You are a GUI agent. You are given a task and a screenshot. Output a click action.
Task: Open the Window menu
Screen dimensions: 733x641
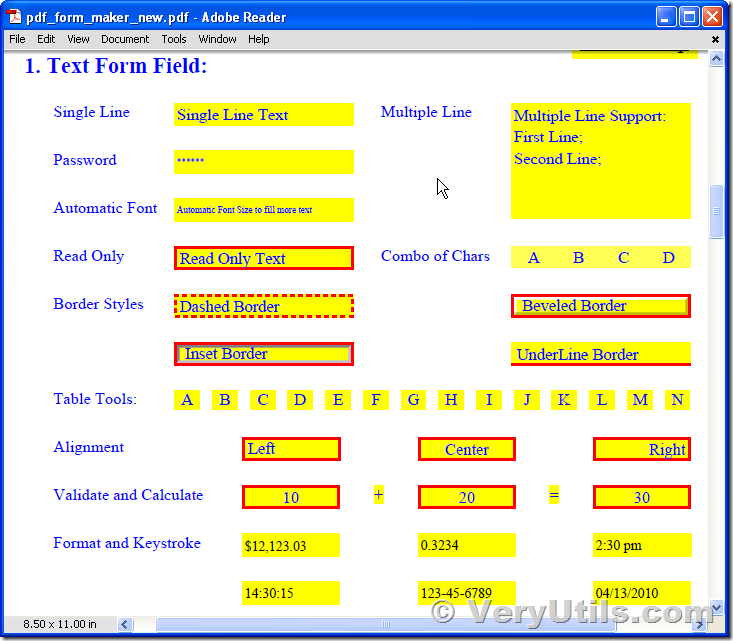coord(217,39)
